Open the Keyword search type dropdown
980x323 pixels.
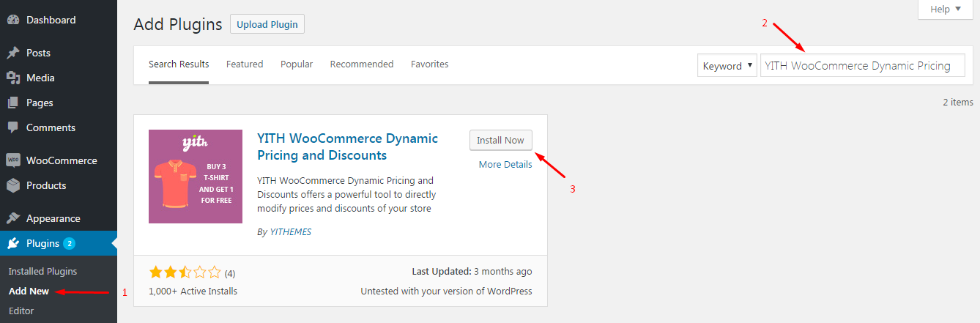[727, 65]
